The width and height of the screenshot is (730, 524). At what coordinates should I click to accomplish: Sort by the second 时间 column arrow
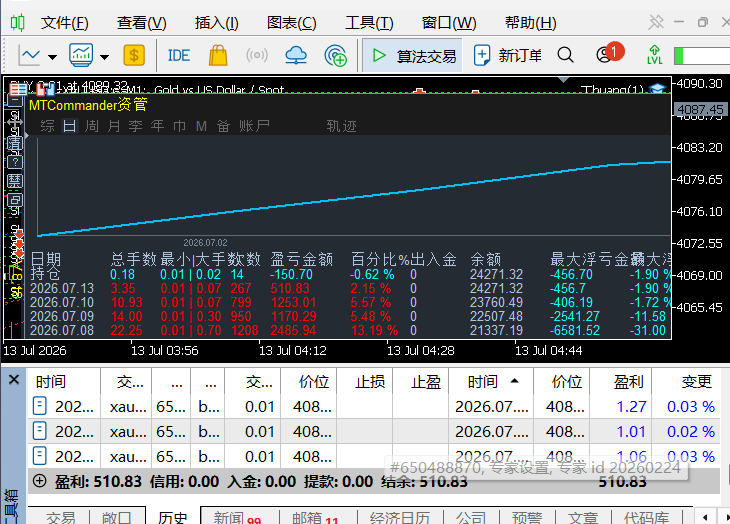click(x=514, y=381)
